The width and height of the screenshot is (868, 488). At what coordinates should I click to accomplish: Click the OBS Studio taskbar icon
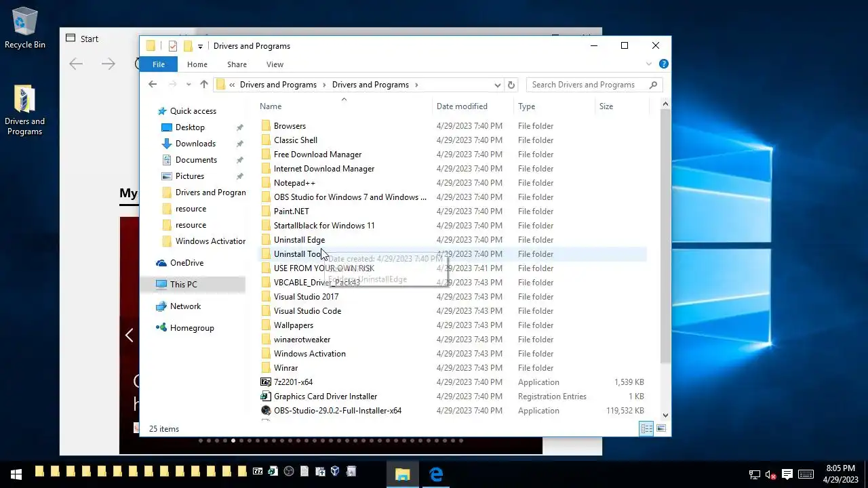289,471
